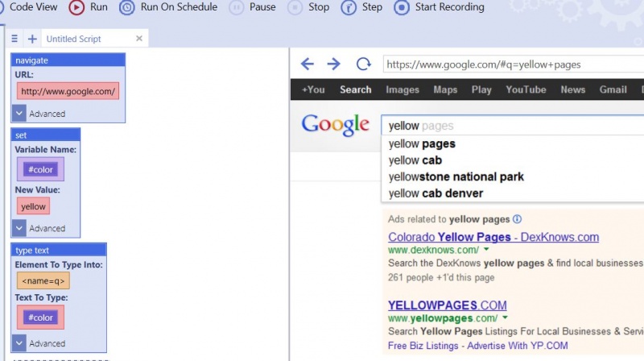
Task: Click the Pause icon in toolbar
Action: 236,7
